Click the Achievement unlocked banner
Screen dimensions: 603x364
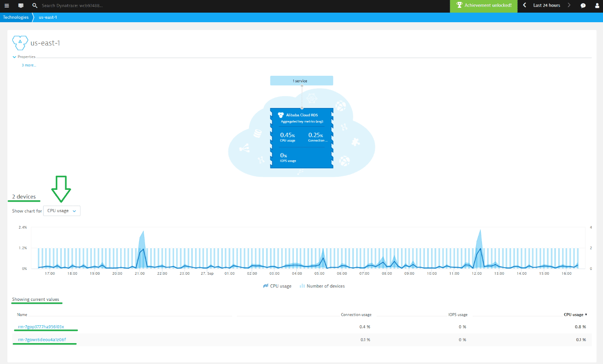point(484,6)
